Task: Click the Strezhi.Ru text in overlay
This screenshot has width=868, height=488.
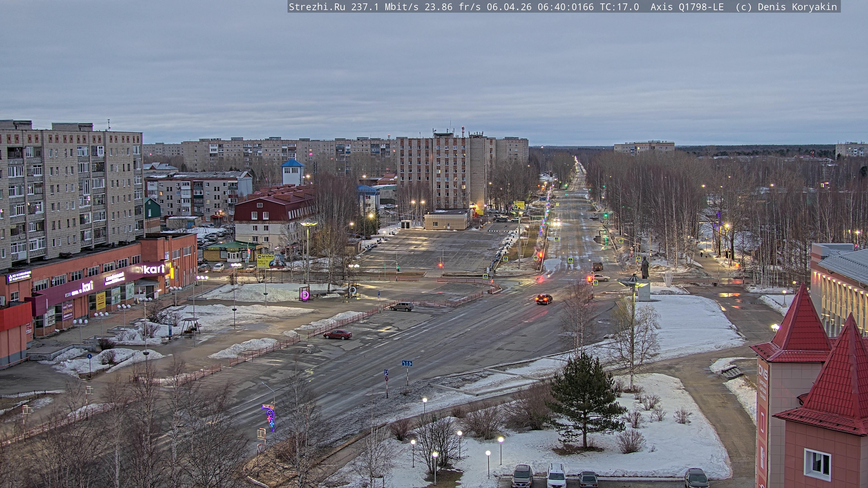Action: [317, 7]
